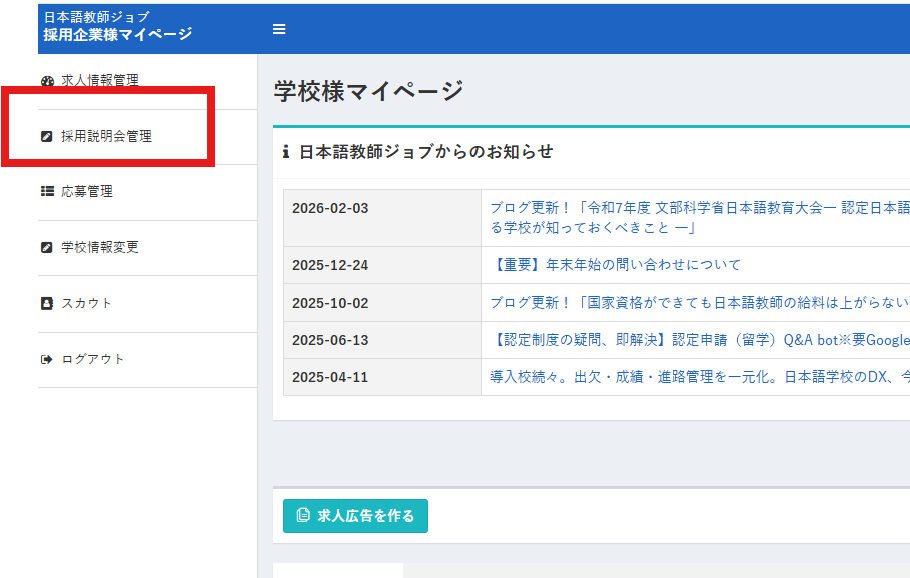Click the list icon beside 応募管理

47,191
